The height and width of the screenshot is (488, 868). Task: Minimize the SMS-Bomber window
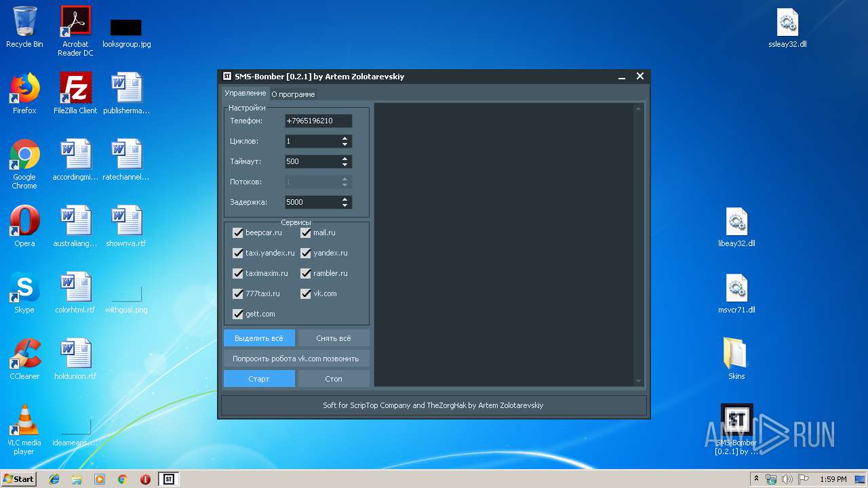pos(621,77)
